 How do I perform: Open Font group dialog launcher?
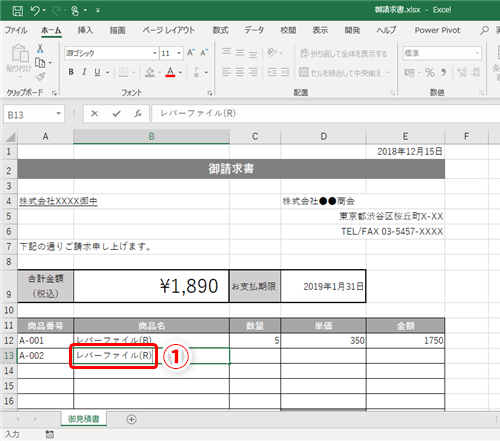(x=210, y=93)
